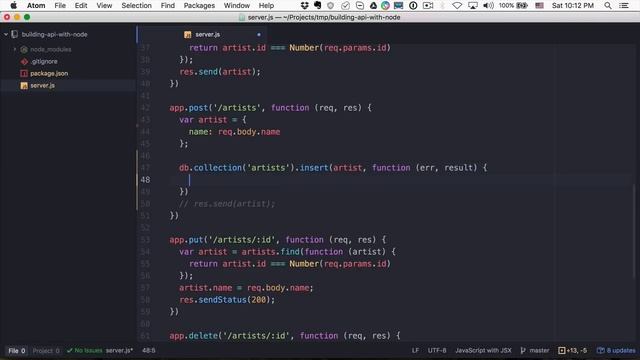
Task: Click the 48:5 cursor position indicator
Action: 149,351
